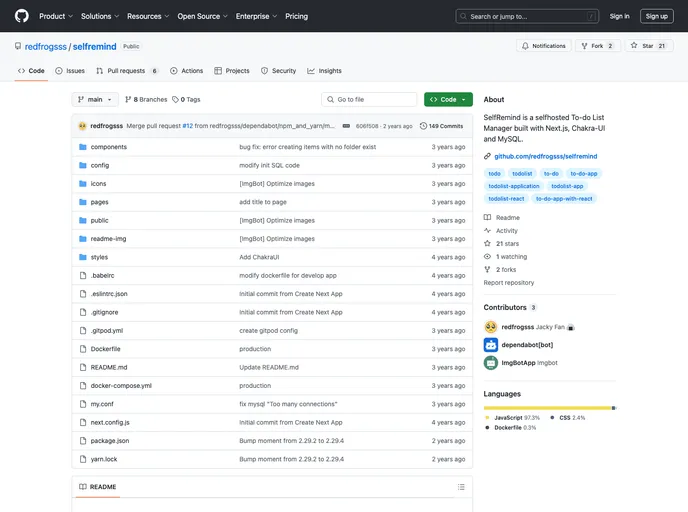Click the bell Notifications button

[544, 46]
